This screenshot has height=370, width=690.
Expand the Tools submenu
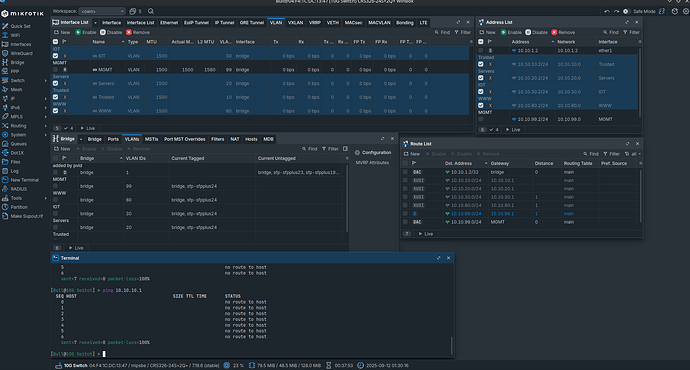tap(45, 198)
